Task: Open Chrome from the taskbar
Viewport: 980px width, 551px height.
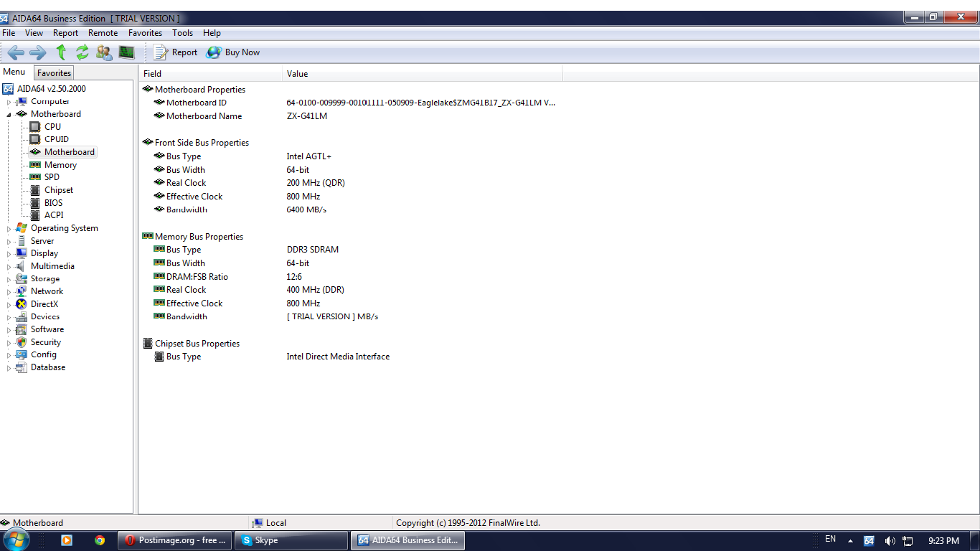Action: (x=100, y=540)
